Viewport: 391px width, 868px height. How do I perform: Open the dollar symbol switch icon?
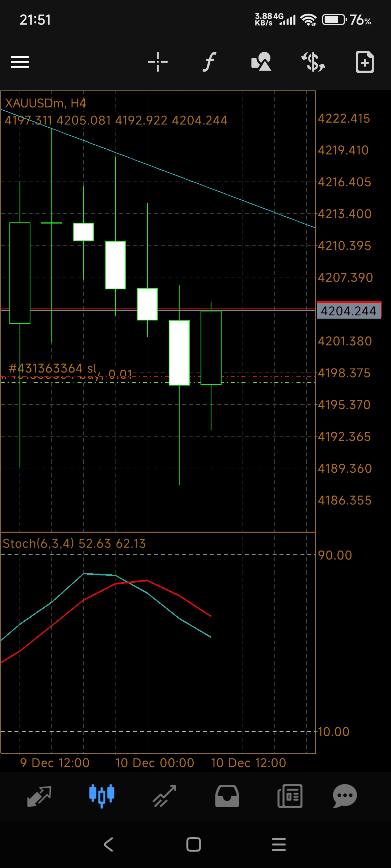[313, 62]
